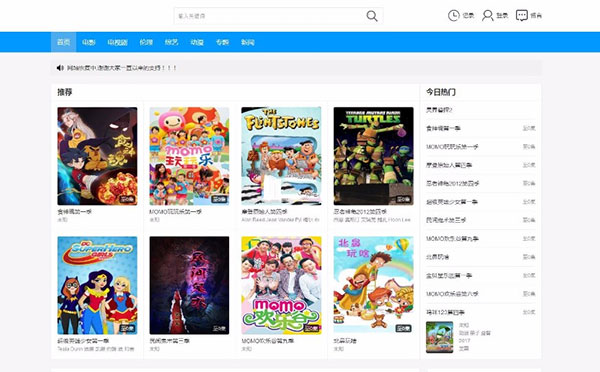This screenshot has height=372, width=600.
Task: Open the 综艺 variety tab
Action: tap(171, 42)
